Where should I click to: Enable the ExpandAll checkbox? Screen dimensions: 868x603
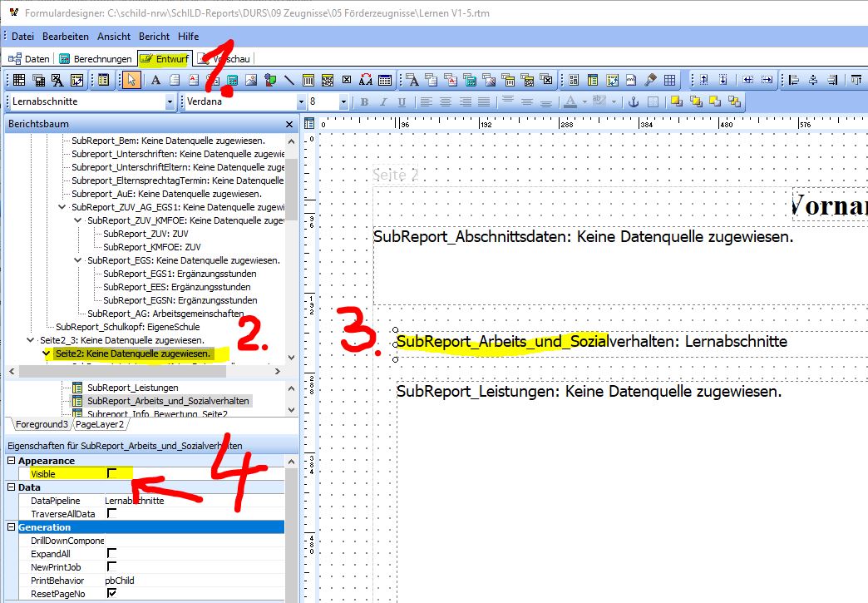tap(111, 553)
